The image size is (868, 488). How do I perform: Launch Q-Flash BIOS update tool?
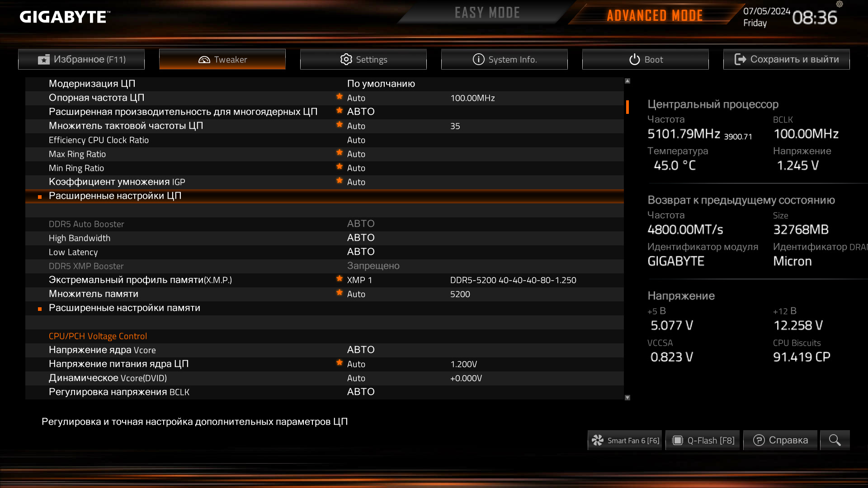click(x=703, y=440)
